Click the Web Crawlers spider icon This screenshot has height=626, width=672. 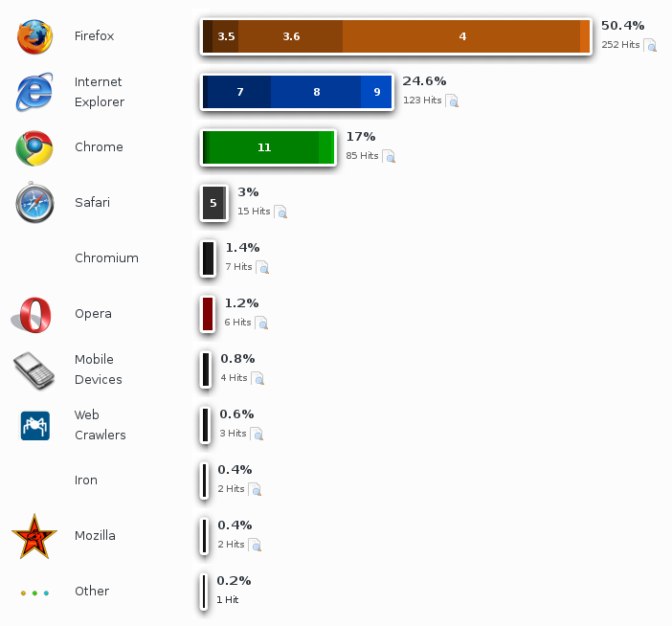[35, 426]
